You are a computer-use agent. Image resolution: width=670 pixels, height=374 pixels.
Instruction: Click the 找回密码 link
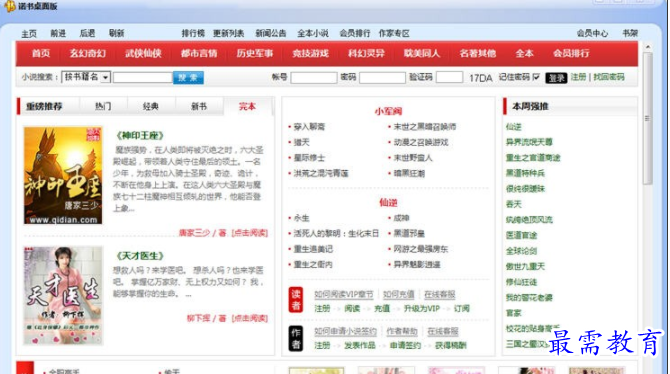point(609,77)
